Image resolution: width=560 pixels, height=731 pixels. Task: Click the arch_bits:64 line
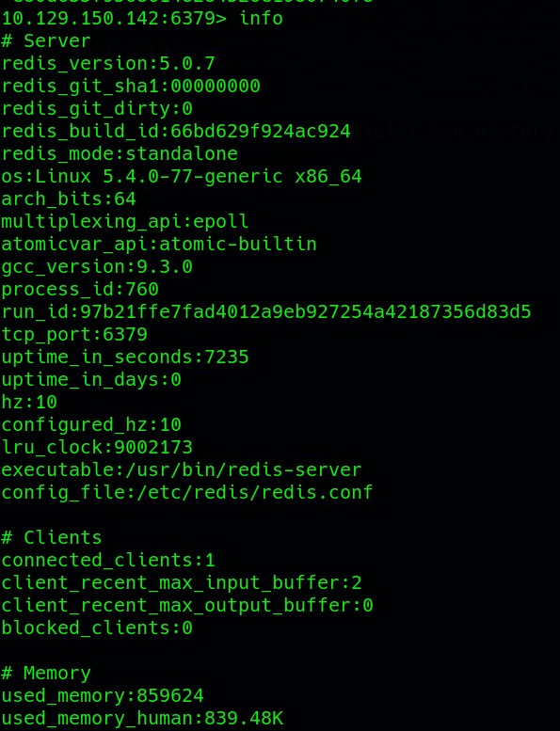pyautogui.click(x=69, y=199)
